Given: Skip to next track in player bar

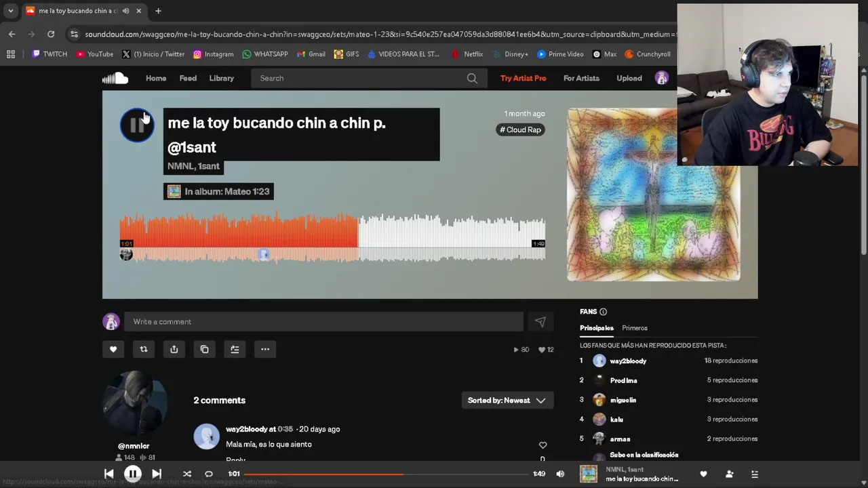Looking at the screenshot, I should (157, 474).
